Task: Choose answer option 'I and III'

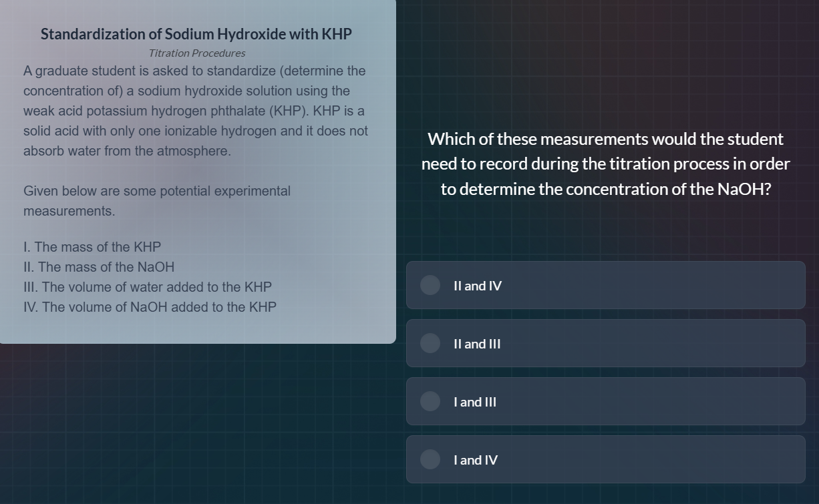Action: 605,401
